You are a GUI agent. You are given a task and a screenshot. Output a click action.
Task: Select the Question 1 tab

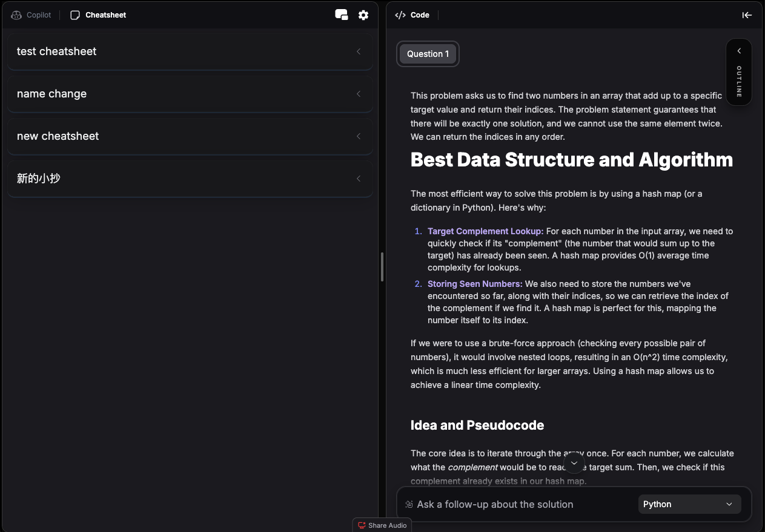[x=428, y=54]
